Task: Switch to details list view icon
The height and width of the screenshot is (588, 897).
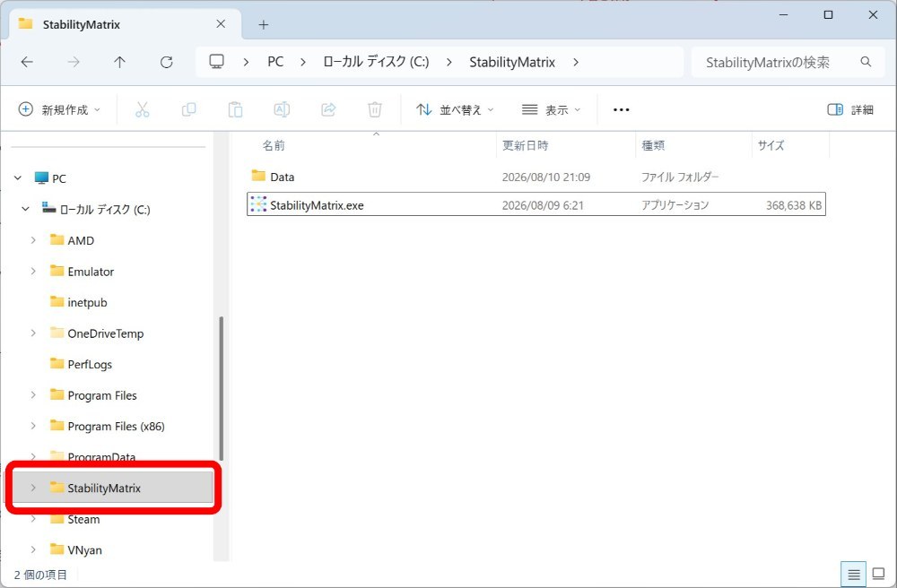Action: click(854, 575)
